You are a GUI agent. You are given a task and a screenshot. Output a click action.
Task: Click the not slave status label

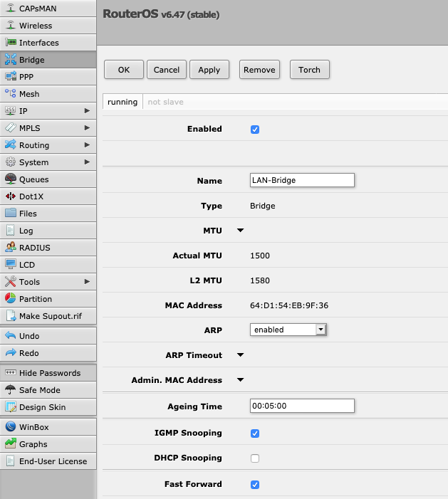click(x=165, y=102)
